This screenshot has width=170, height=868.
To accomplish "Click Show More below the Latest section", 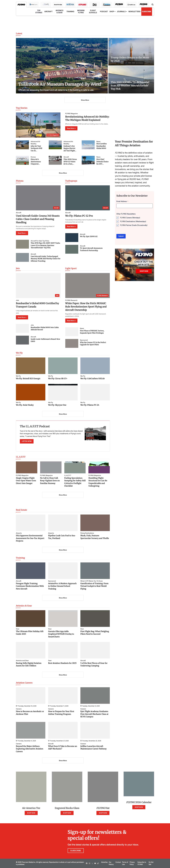I will click(x=85, y=100).
